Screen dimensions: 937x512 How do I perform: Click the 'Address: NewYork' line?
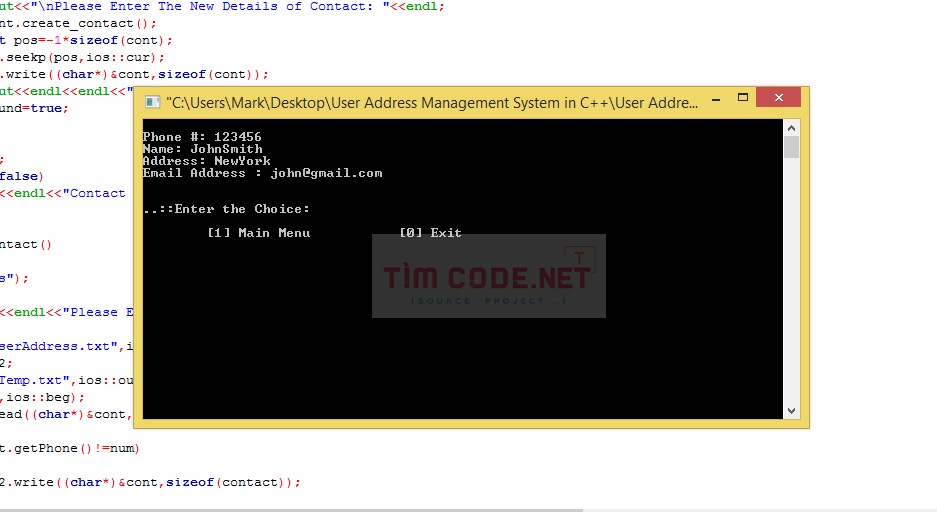207,161
